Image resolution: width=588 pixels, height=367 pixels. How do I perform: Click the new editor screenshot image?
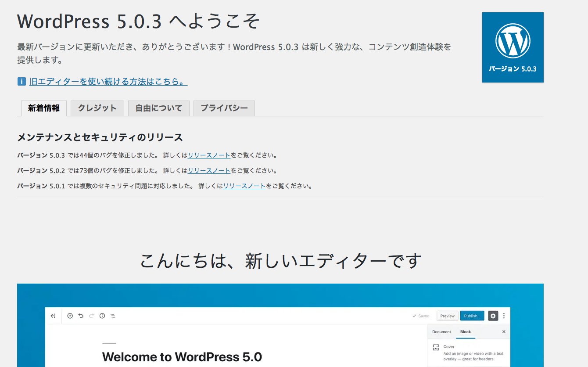280,325
